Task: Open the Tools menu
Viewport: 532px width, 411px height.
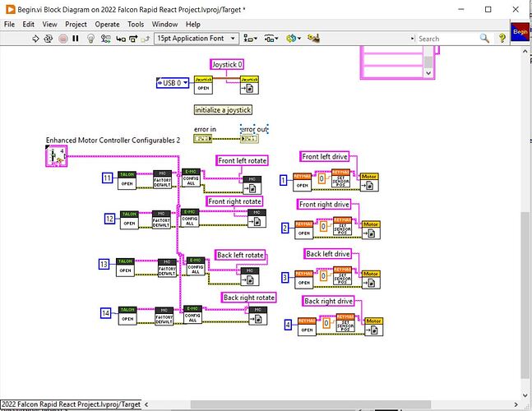Action: coord(136,25)
